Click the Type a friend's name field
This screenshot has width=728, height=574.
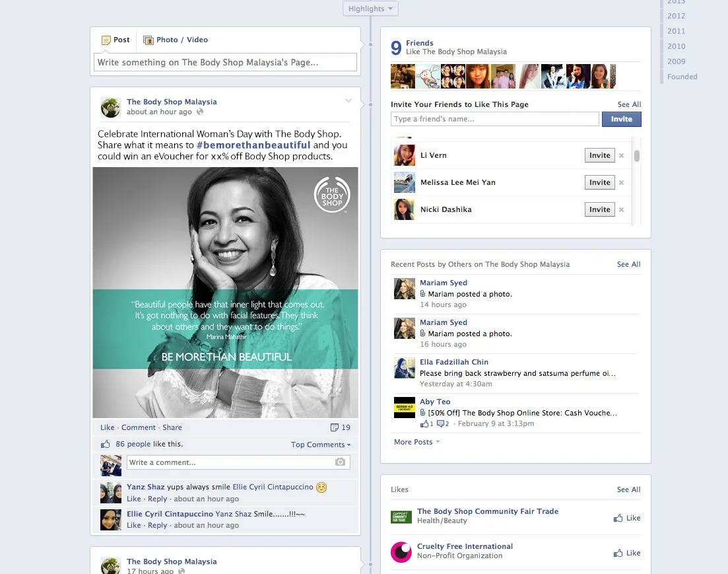point(494,119)
